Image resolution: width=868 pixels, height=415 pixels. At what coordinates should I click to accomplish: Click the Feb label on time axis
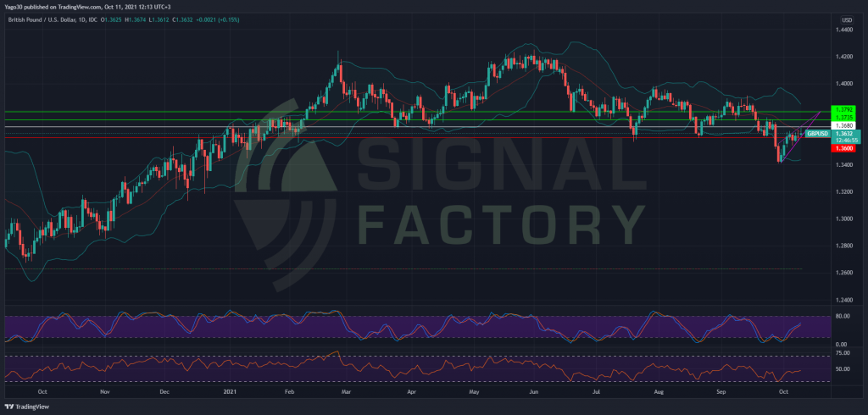[288, 391]
